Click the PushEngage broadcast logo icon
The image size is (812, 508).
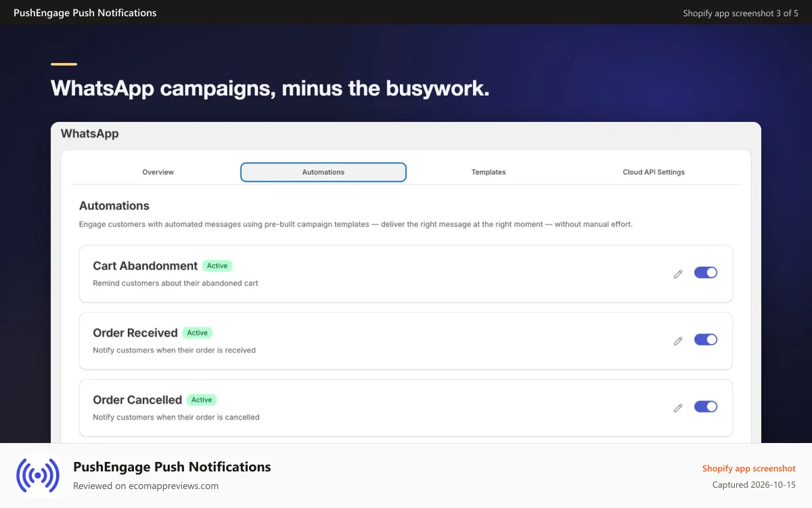pos(38,475)
